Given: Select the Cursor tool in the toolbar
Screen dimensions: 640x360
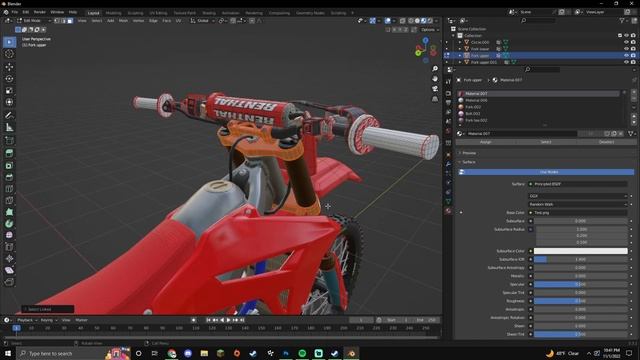Looking at the screenshot, I should point(9,54).
